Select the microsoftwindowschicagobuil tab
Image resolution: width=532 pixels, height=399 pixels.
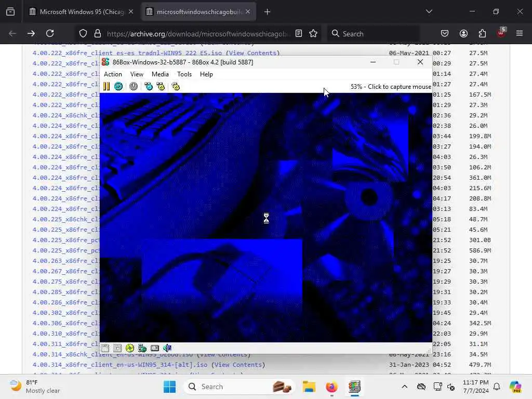coord(198,12)
